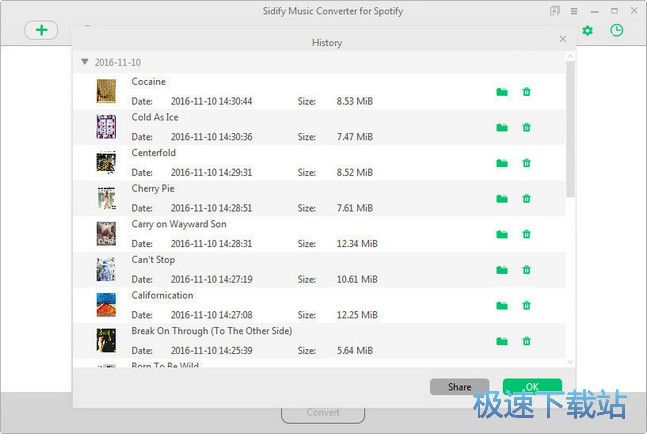Click the Can't Stop album thumbnail

click(x=106, y=269)
